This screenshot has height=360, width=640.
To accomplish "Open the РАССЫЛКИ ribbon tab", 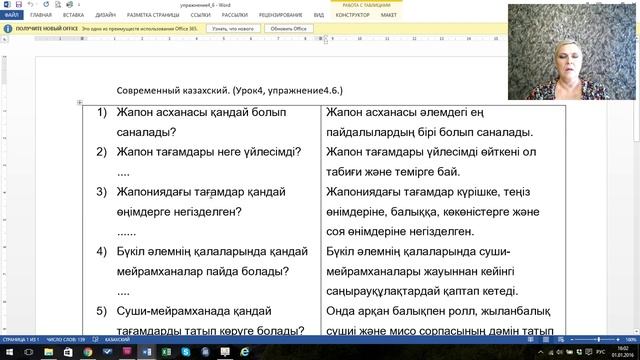I will pos(235,15).
